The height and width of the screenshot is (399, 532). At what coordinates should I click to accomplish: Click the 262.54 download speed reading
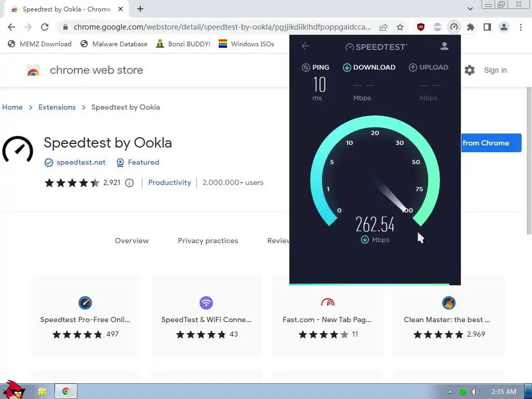coord(375,224)
